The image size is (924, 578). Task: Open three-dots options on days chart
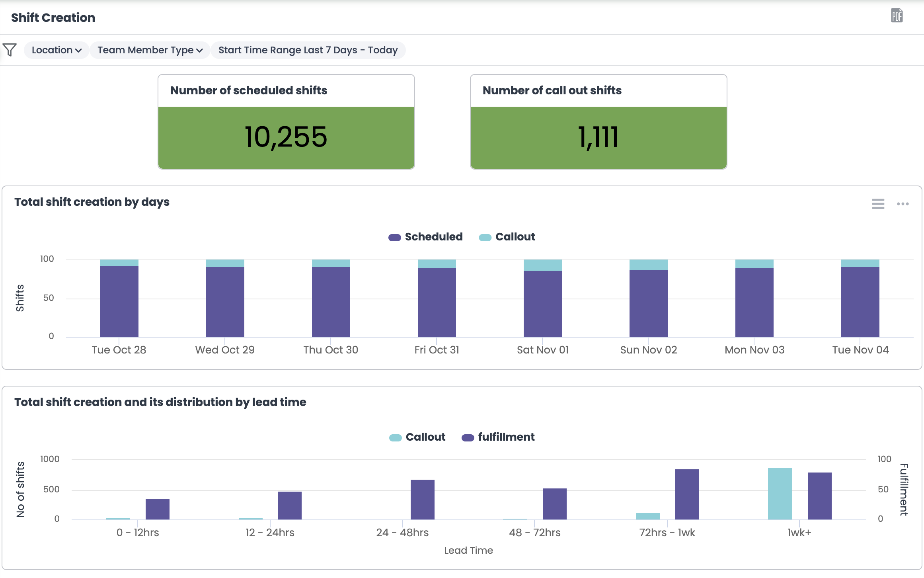coord(903,204)
